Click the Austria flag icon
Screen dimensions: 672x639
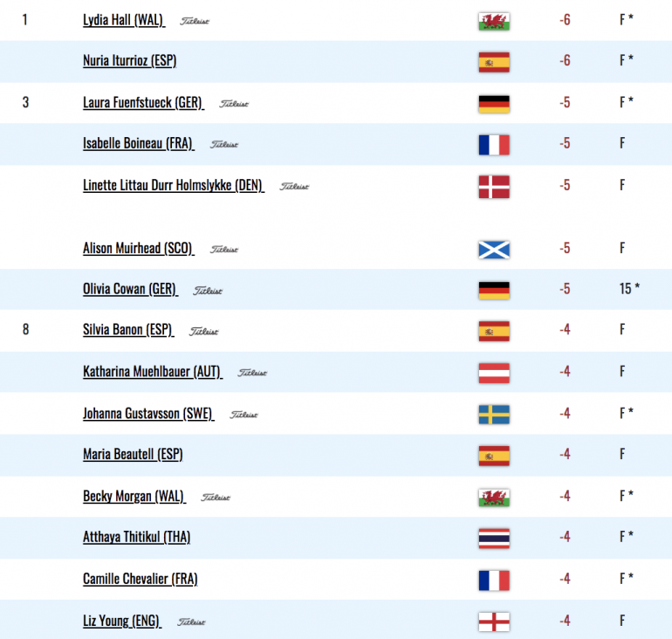click(494, 373)
